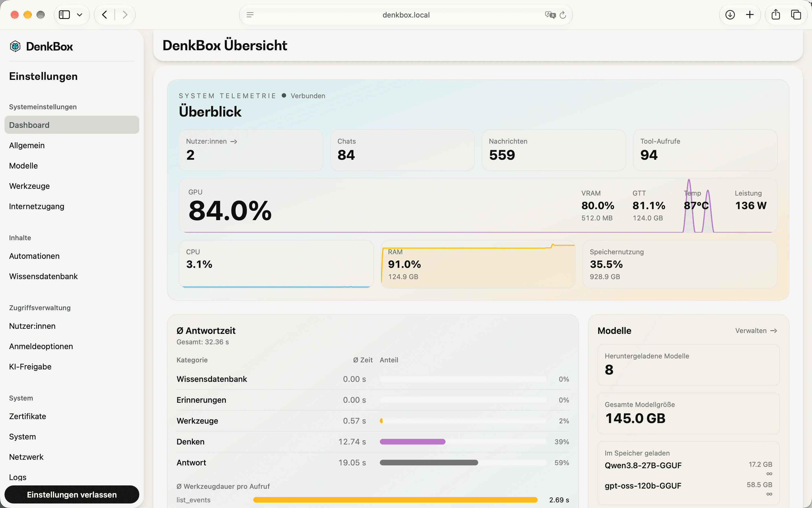The height and width of the screenshot is (508, 812).
Task: Click the GPU 84.0% usage value
Action: click(230, 211)
